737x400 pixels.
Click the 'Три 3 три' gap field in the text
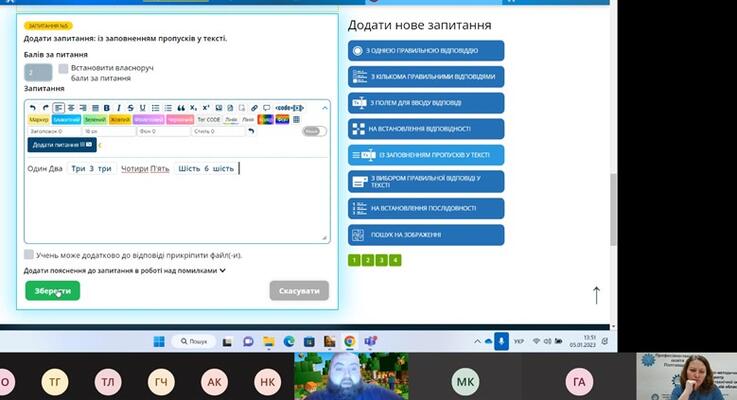coord(92,169)
